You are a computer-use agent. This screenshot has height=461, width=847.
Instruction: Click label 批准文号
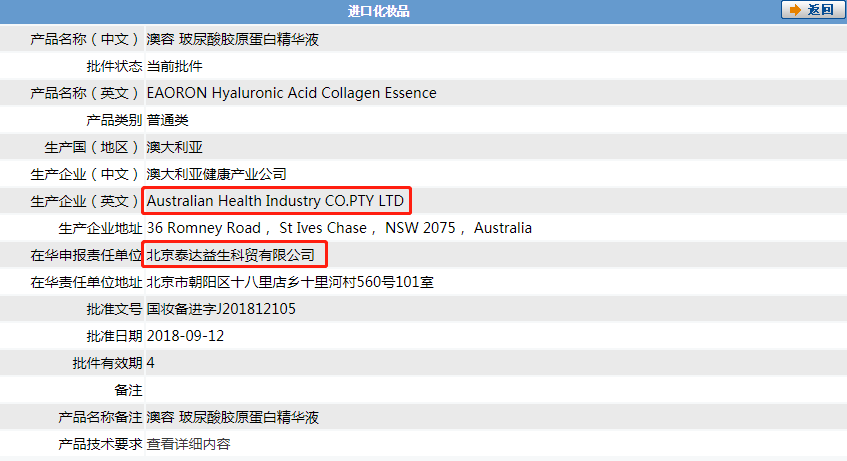115,309
